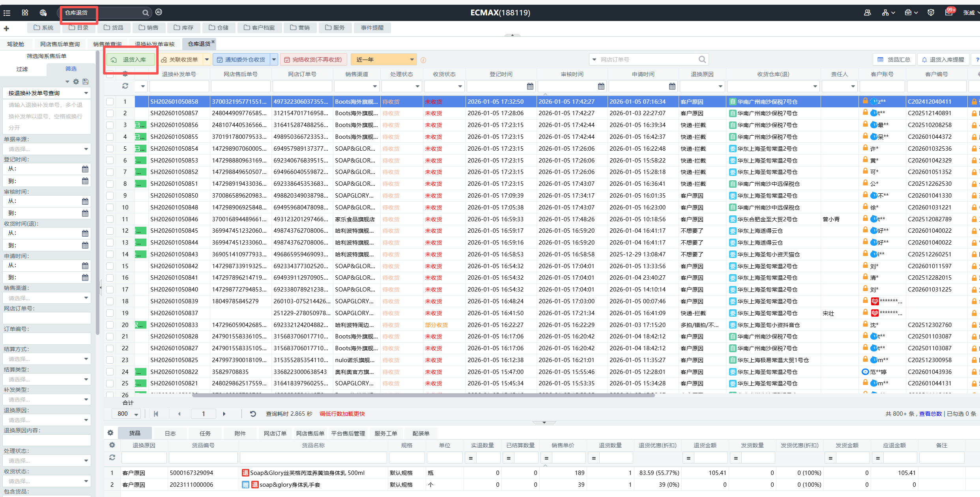The height and width of the screenshot is (497, 980).
Task: Open the 日志 tab in detail panel
Action: tap(170, 433)
